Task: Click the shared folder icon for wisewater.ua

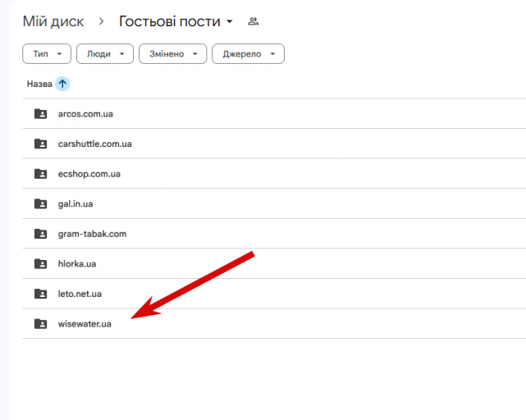Action: point(40,324)
